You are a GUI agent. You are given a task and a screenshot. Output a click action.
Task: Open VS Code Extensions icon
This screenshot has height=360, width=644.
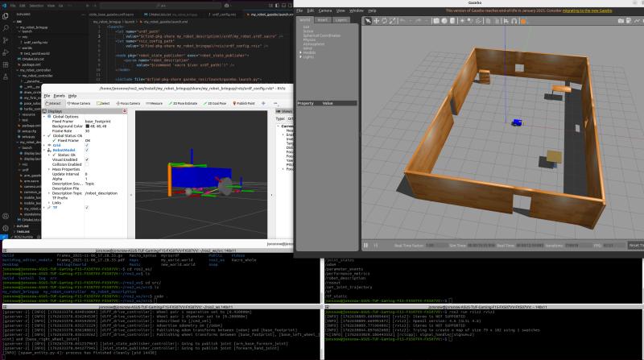pyautogui.click(x=6, y=64)
